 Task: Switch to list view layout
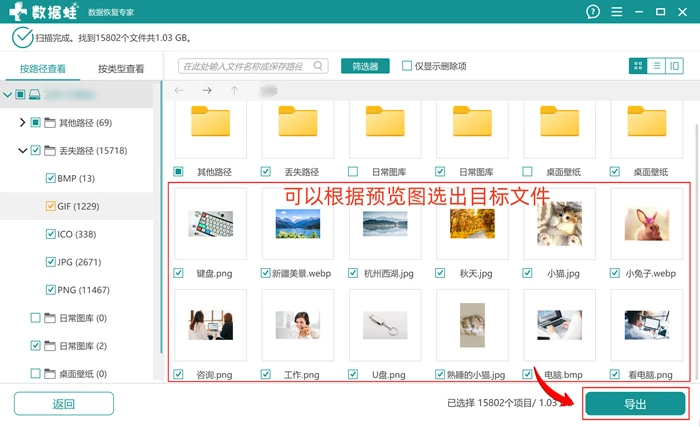click(656, 66)
